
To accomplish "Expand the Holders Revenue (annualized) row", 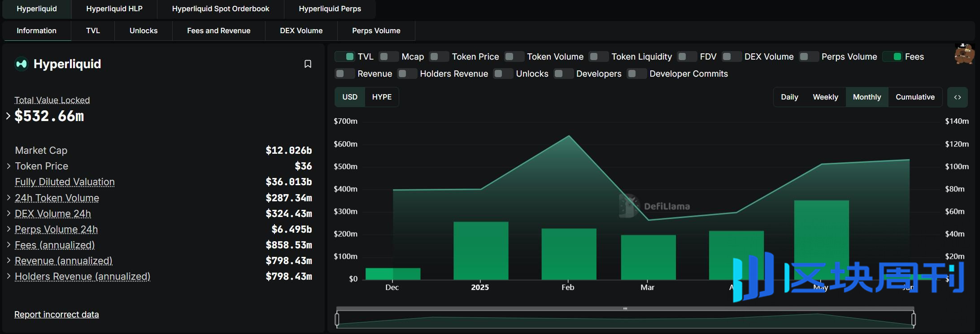I will (x=9, y=276).
